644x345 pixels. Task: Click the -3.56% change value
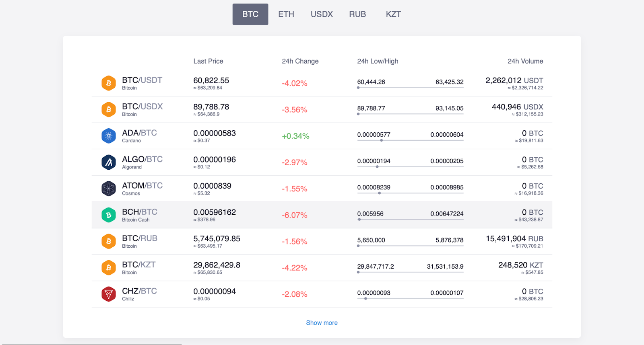pyautogui.click(x=295, y=110)
